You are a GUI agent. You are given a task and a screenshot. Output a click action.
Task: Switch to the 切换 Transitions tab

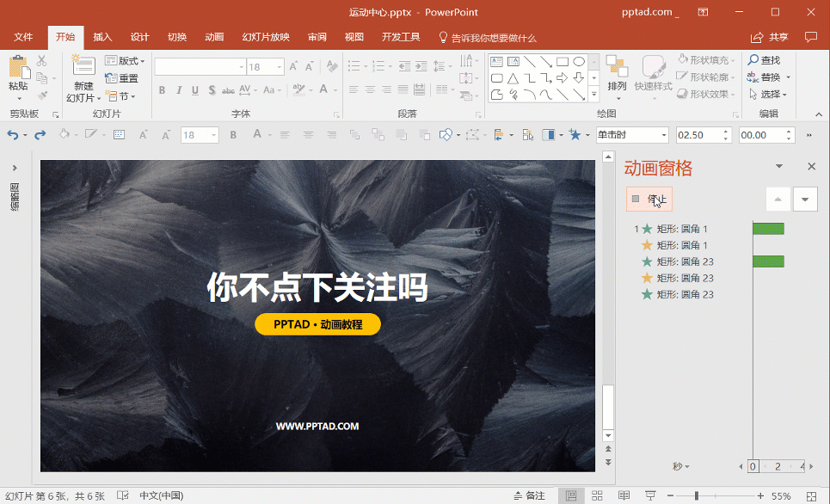click(177, 37)
